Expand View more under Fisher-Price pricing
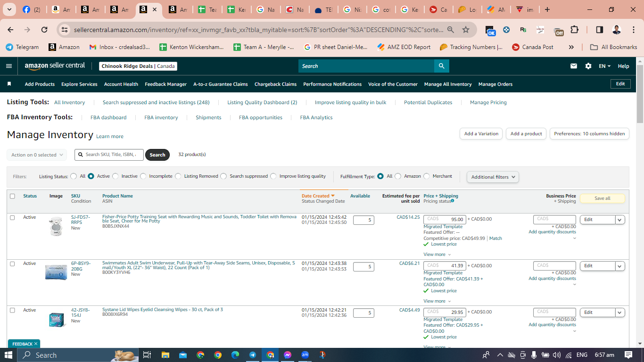This screenshot has height=362, width=644. coord(437,255)
